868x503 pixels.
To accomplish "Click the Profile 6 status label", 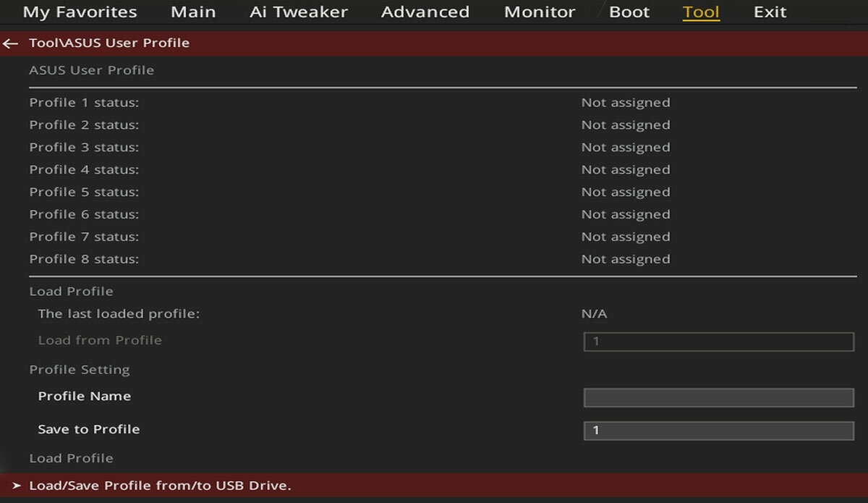I will click(84, 215).
